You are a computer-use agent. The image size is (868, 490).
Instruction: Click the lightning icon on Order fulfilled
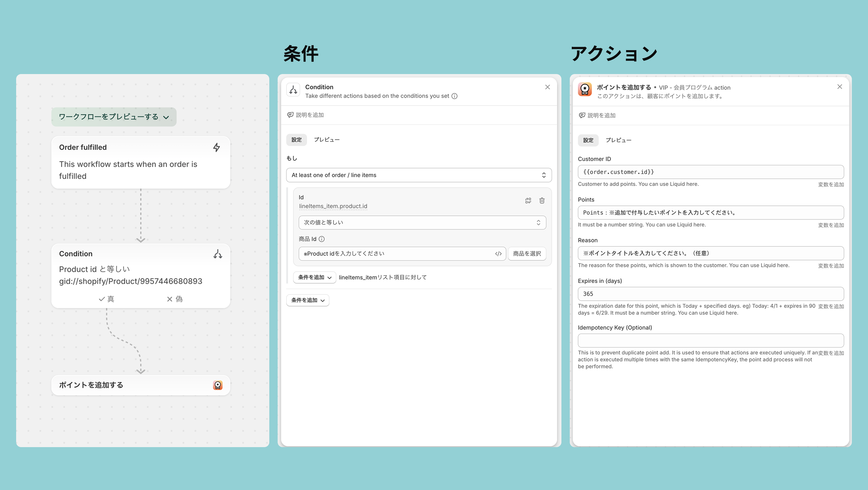coord(217,147)
